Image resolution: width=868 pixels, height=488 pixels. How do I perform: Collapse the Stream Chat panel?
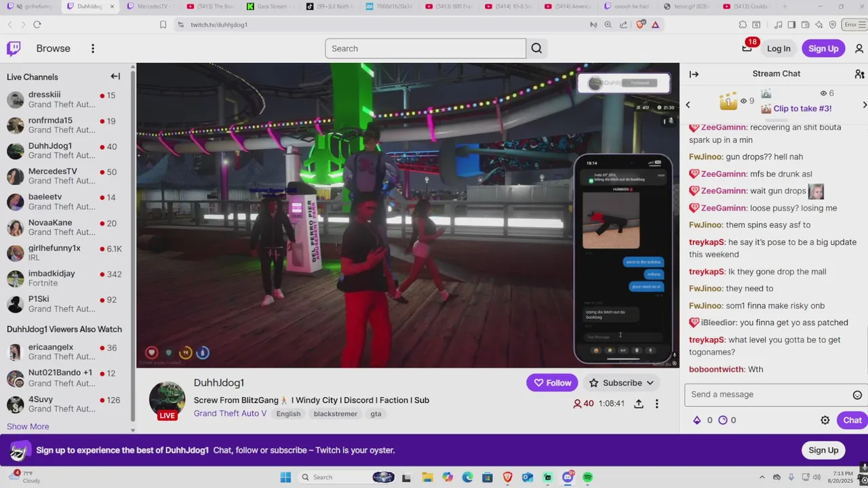pos(694,74)
